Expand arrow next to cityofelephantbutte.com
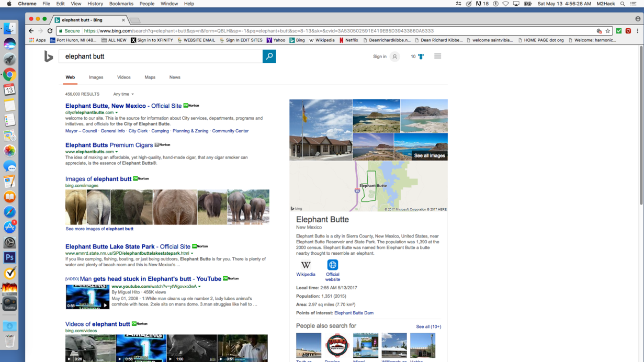Image resolution: width=644 pixels, height=362 pixels. pos(117,112)
